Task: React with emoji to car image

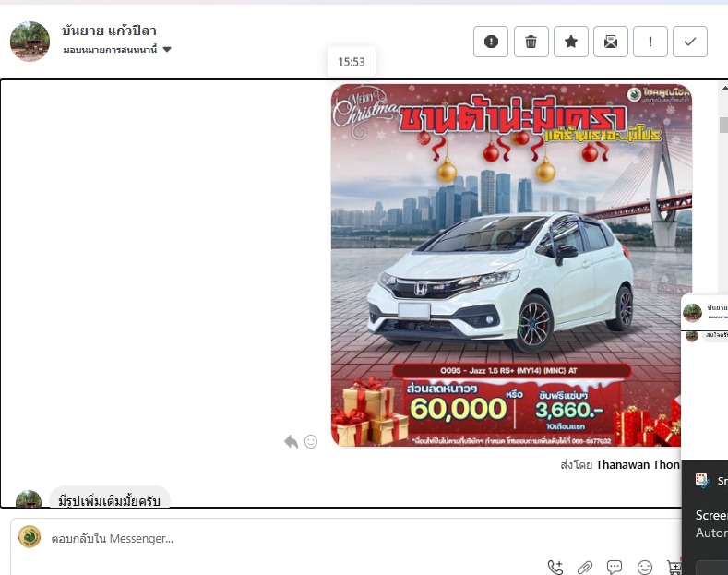Action: point(311,441)
